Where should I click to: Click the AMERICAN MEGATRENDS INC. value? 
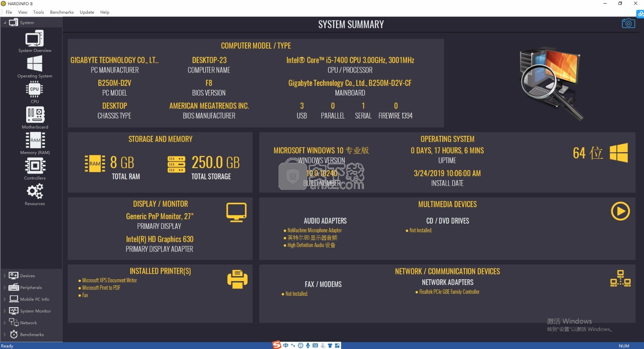pyautogui.click(x=209, y=106)
